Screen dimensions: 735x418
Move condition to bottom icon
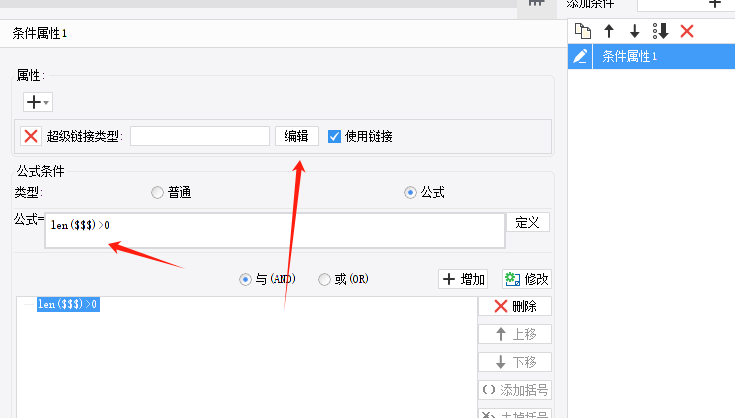(660, 31)
